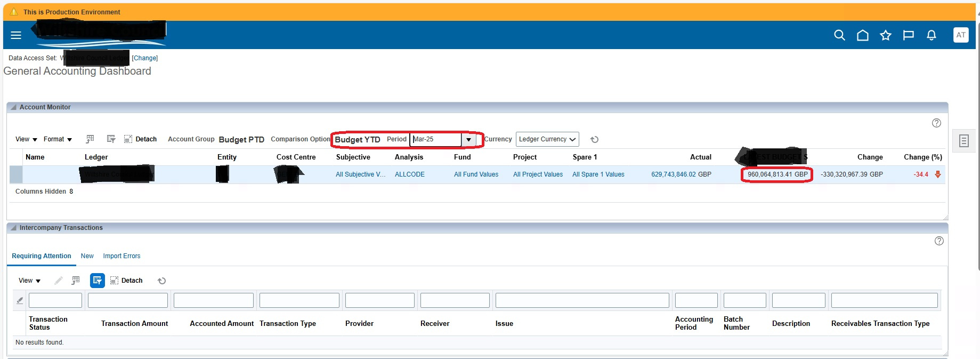
Task: Open the View menu in Intercompany Transactions
Action: 29,281
